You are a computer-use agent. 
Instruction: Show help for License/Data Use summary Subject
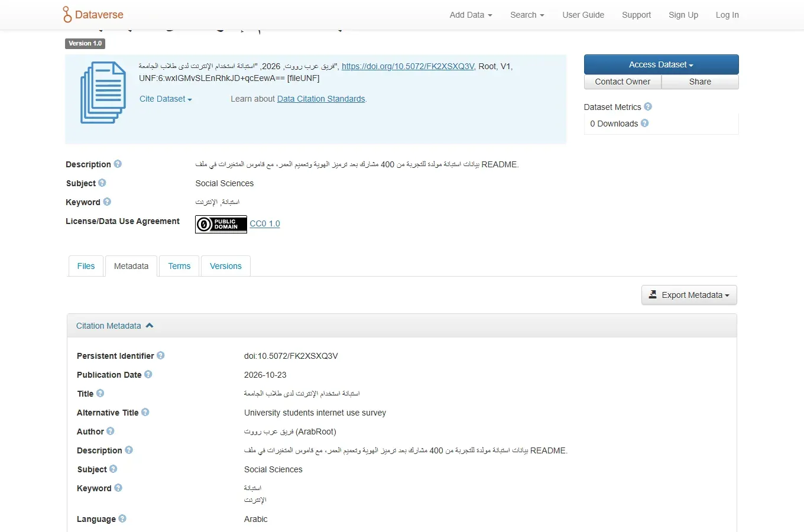tap(102, 183)
